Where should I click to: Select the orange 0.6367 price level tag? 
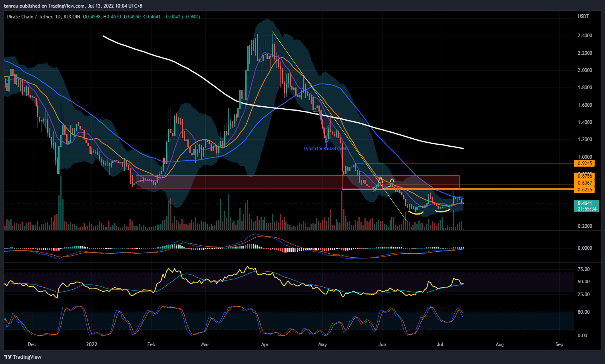click(584, 183)
